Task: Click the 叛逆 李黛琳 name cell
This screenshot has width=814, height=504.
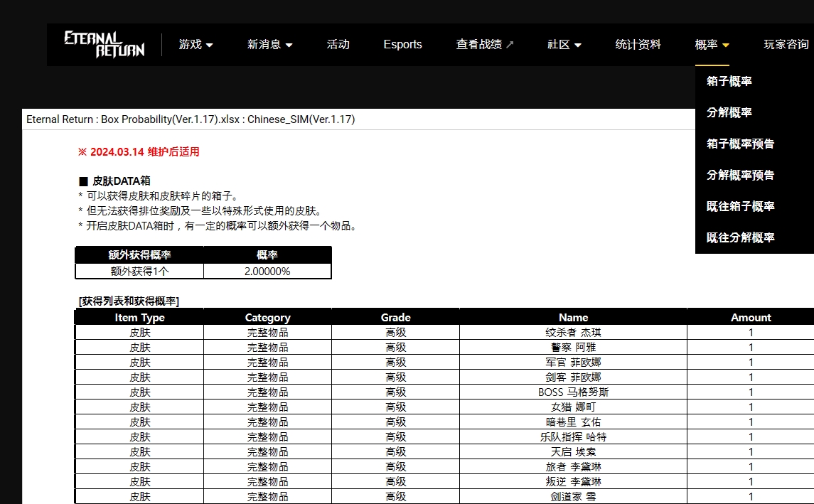Action: (x=573, y=482)
